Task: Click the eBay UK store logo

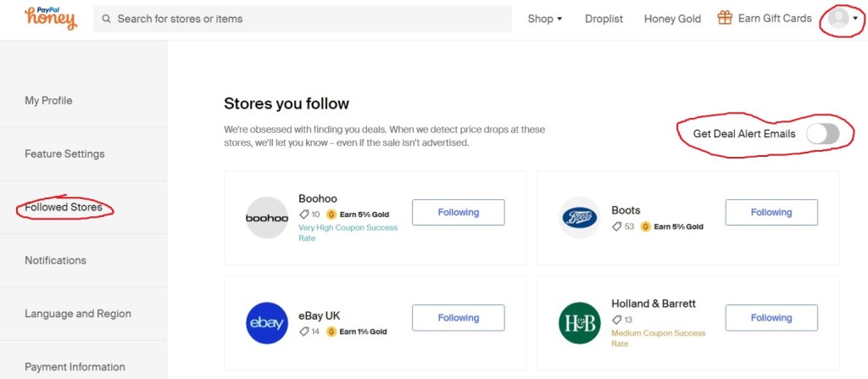Action: pyautogui.click(x=267, y=323)
